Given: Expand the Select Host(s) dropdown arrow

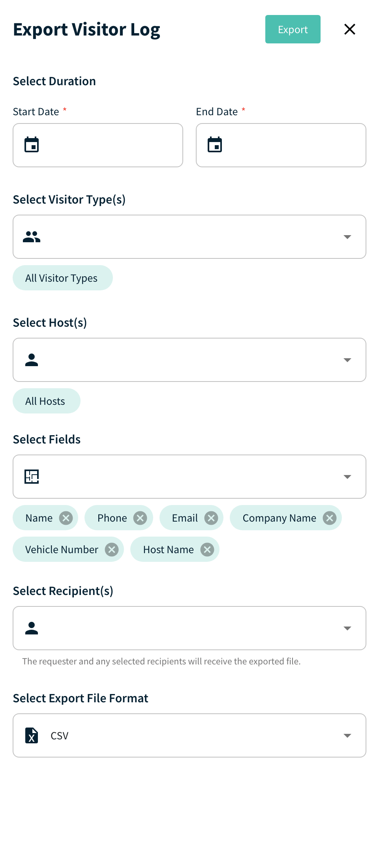Looking at the screenshot, I should (x=347, y=360).
